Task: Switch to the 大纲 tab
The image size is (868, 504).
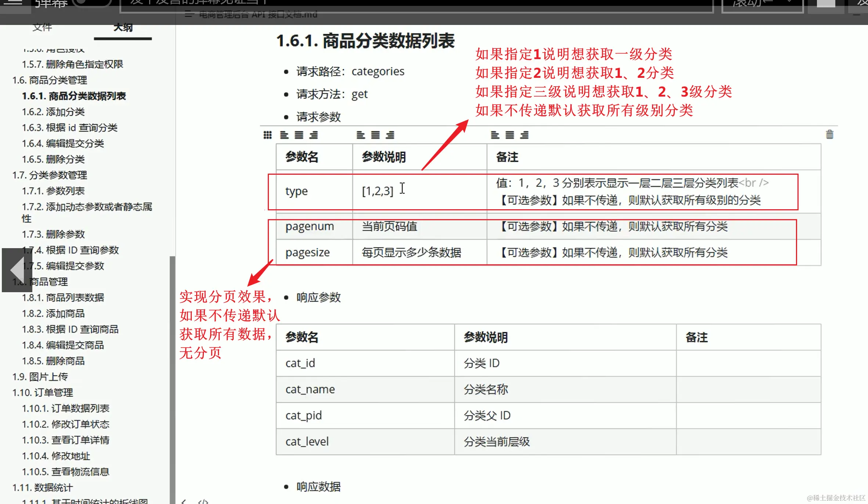Action: click(123, 27)
